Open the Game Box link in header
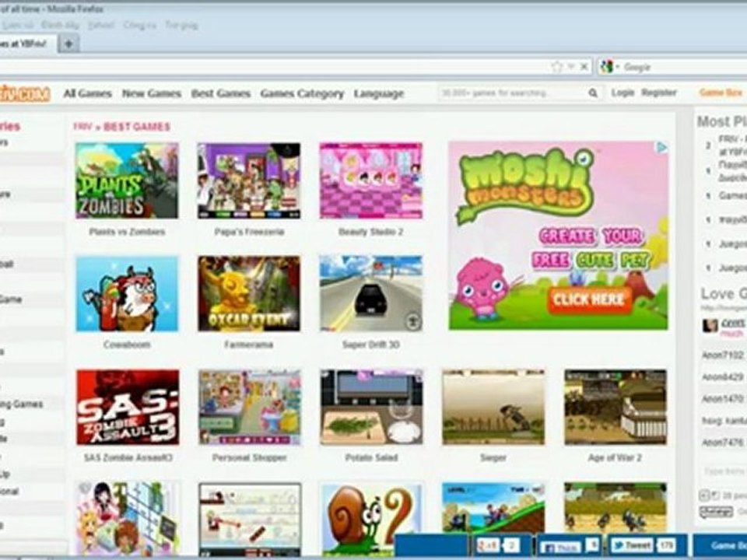Screen dimensions: 747x560 721,93
